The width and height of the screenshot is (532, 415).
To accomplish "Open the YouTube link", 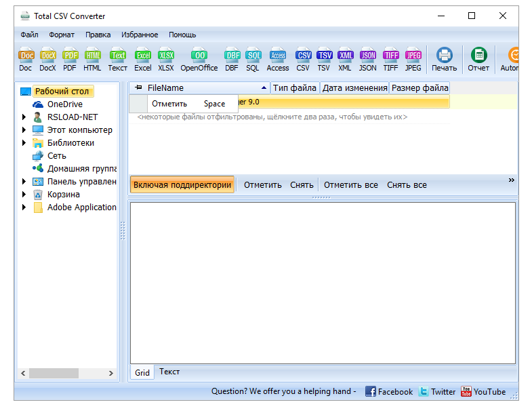I will 483,391.
